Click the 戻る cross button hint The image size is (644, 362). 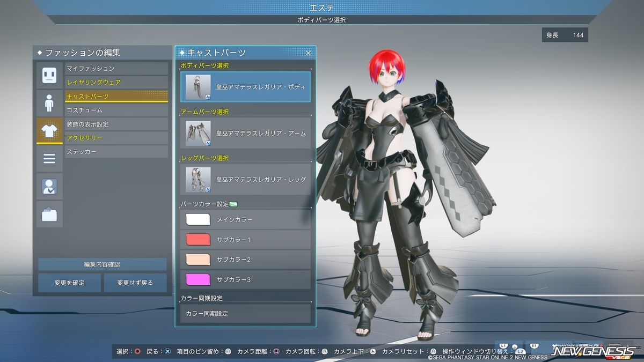(x=167, y=351)
